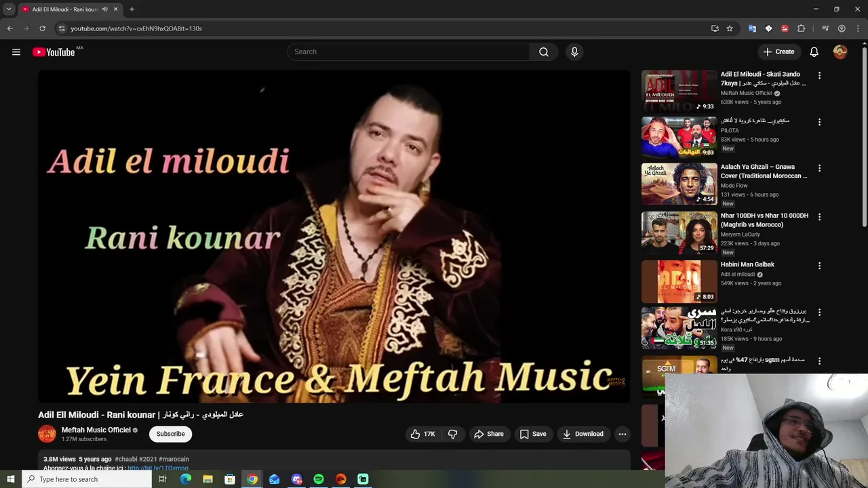The width and height of the screenshot is (868, 488).
Task: Open options menu for the Kora x90 video
Action: point(819,312)
